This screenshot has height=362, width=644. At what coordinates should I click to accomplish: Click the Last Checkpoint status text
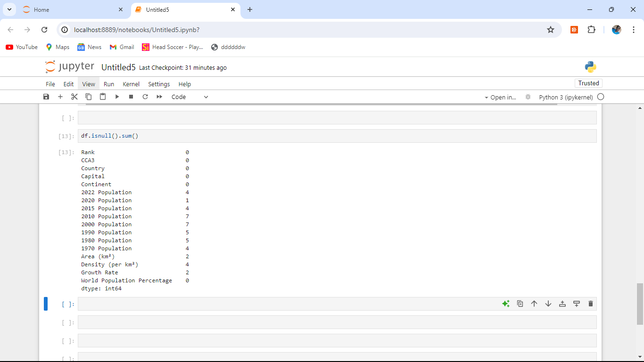(183, 68)
